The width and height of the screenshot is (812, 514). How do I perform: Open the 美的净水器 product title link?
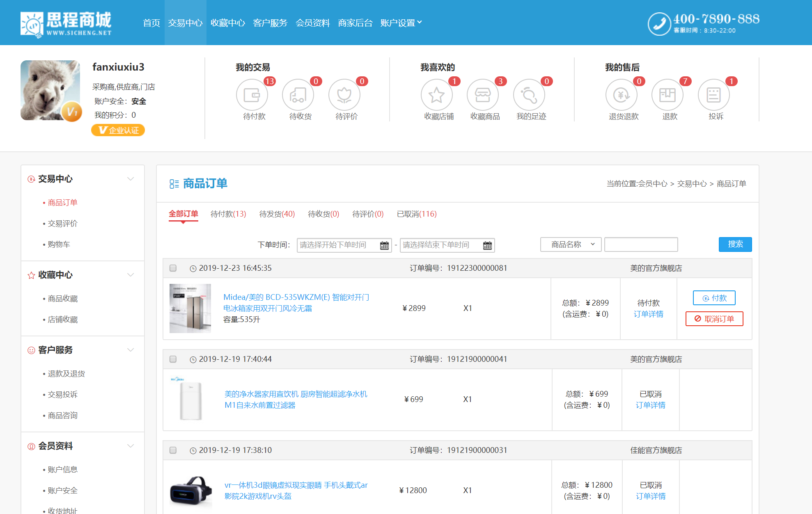pyautogui.click(x=296, y=400)
